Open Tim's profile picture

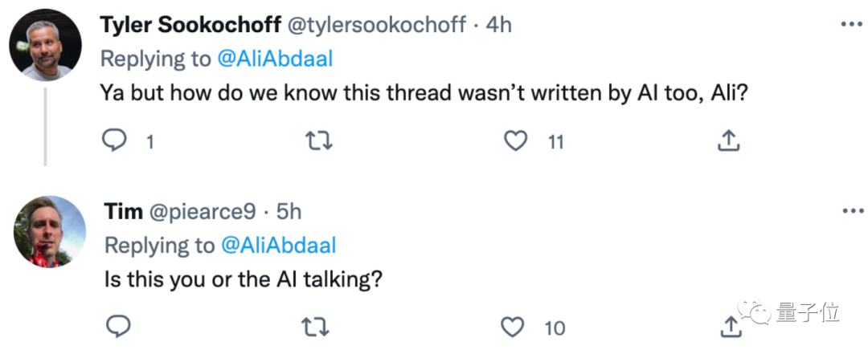coord(49,231)
